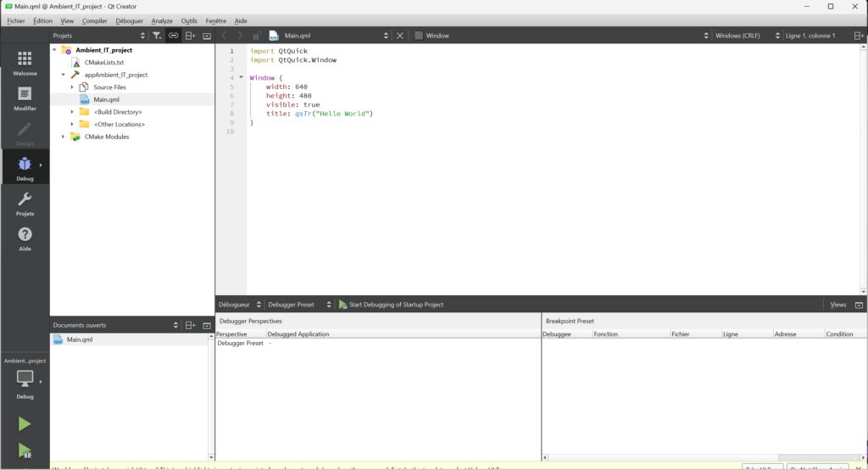Click the horizontal scrollbar of Breakpoint Preset

[703, 457]
